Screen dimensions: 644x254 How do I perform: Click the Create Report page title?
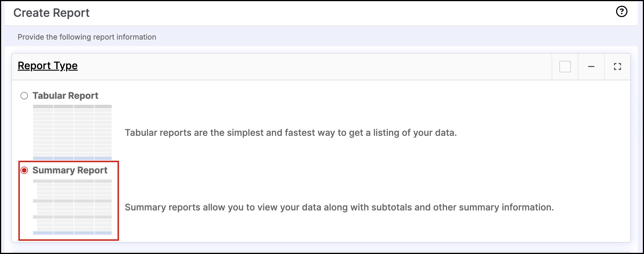51,13
